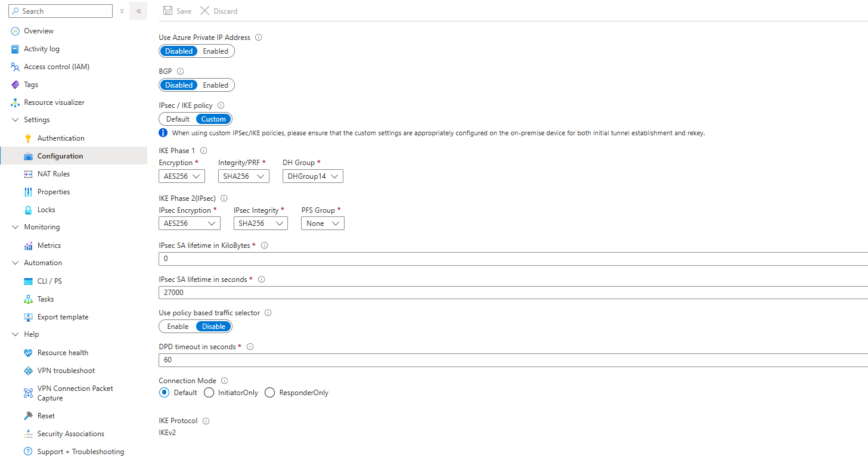The width and height of the screenshot is (868, 469).
Task: Click the info icon beside BGP label
Action: (181, 71)
